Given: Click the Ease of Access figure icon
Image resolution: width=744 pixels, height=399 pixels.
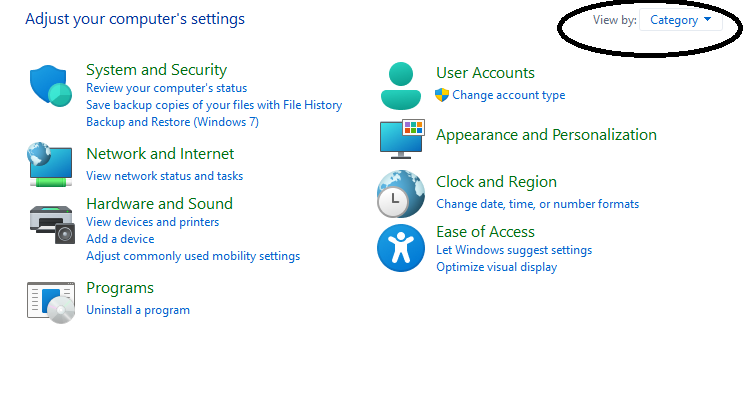Looking at the screenshot, I should 401,248.
